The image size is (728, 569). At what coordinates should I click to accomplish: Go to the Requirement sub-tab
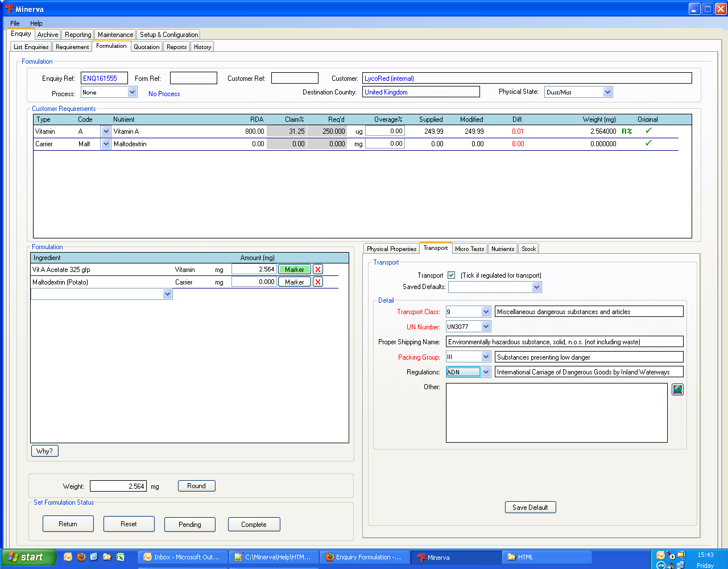(x=72, y=47)
